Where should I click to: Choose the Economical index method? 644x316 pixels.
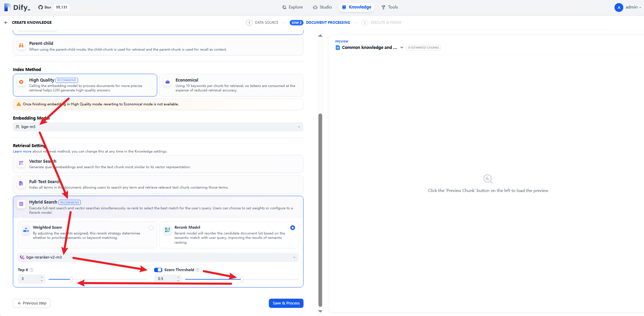coord(231,85)
